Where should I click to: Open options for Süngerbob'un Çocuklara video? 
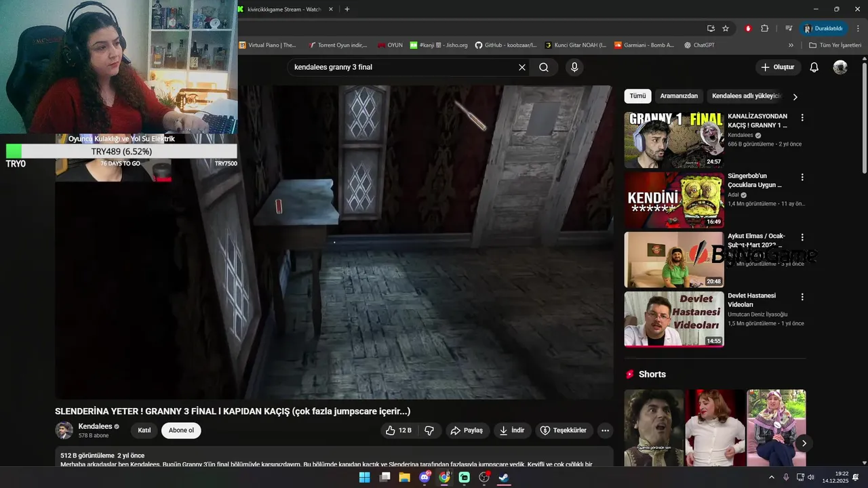coord(802,177)
